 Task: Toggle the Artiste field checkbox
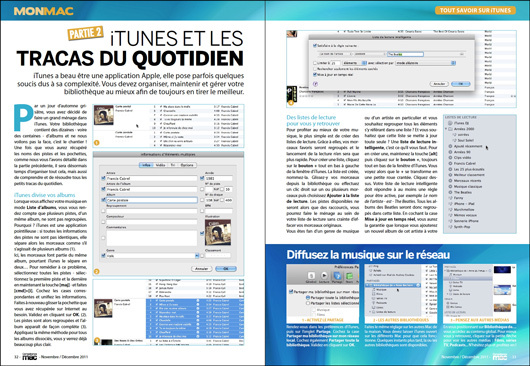pos(103,178)
